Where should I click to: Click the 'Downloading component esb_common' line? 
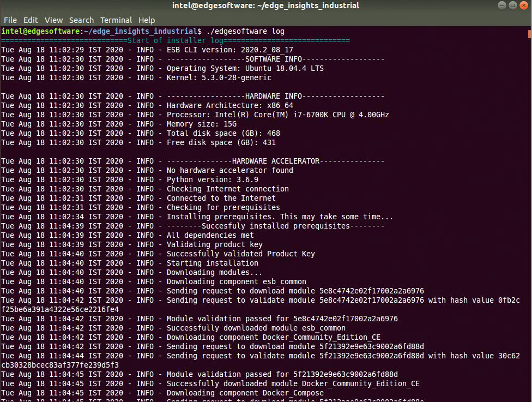pyautogui.click(x=153, y=282)
